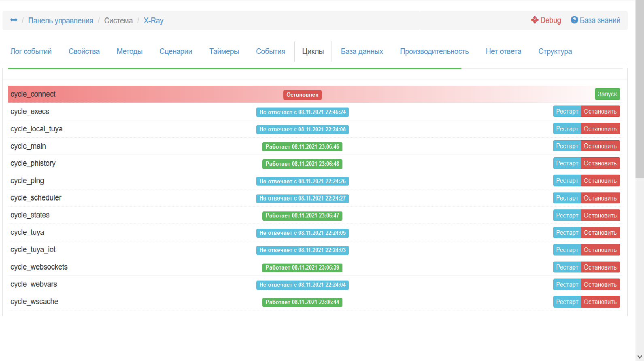The width and height of the screenshot is (644, 361).
Task: Click the double-arrow icon in the breadcrumb
Action: tap(14, 20)
